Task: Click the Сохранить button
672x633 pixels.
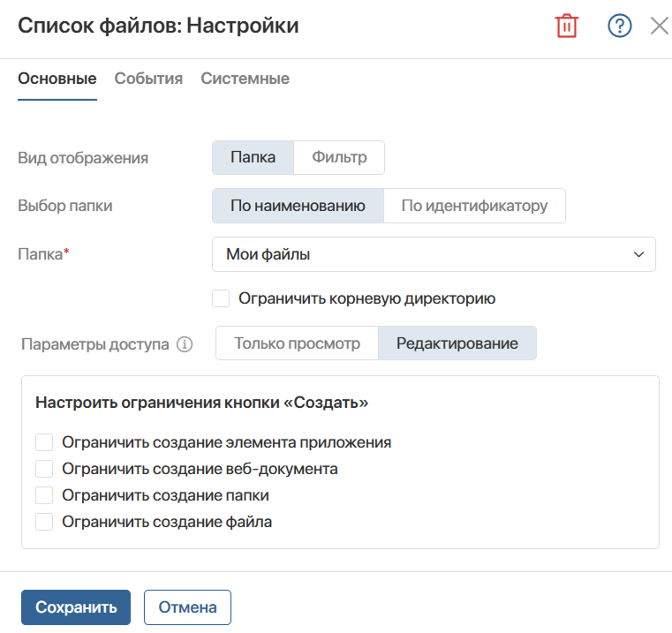Action: click(76, 607)
